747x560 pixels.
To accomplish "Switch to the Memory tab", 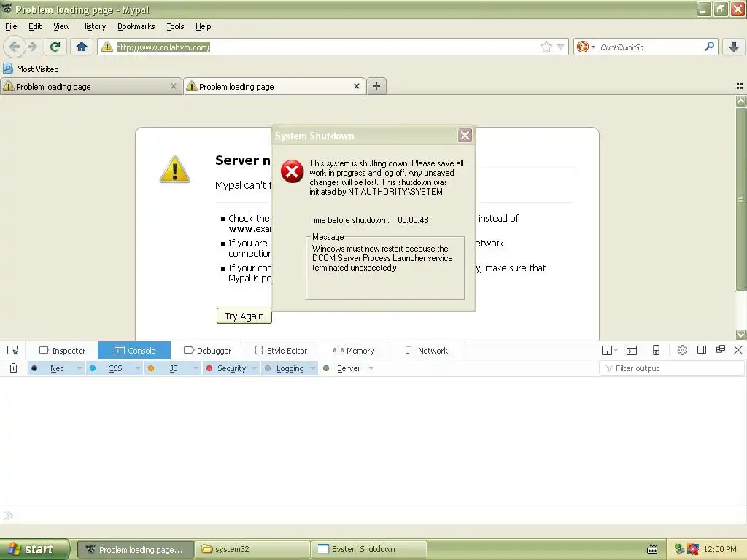I will pyautogui.click(x=354, y=351).
